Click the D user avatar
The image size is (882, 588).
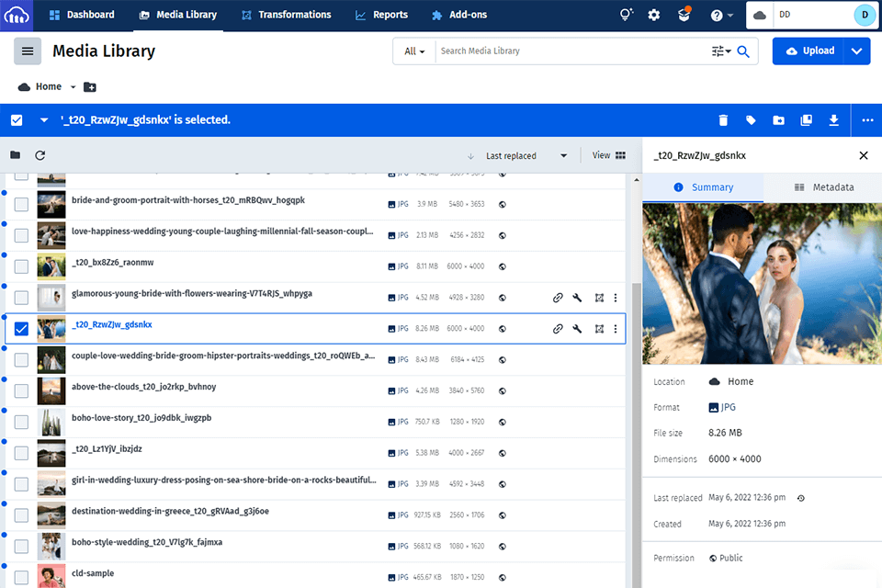(865, 16)
